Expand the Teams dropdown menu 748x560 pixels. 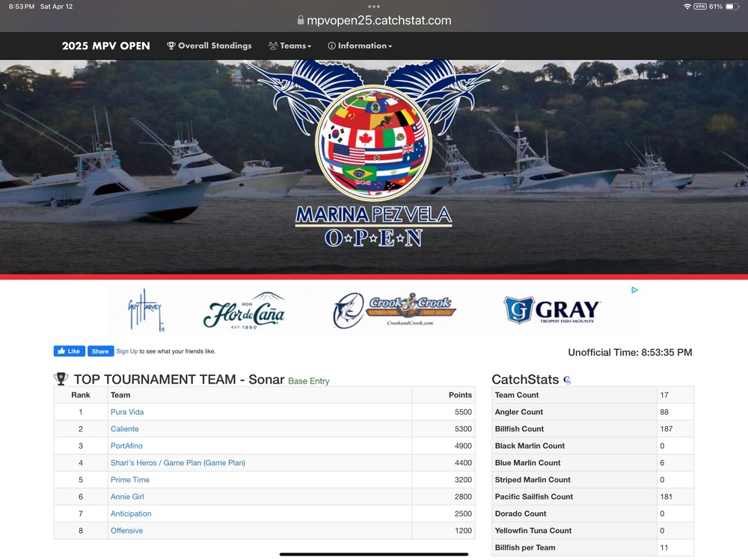tap(289, 46)
